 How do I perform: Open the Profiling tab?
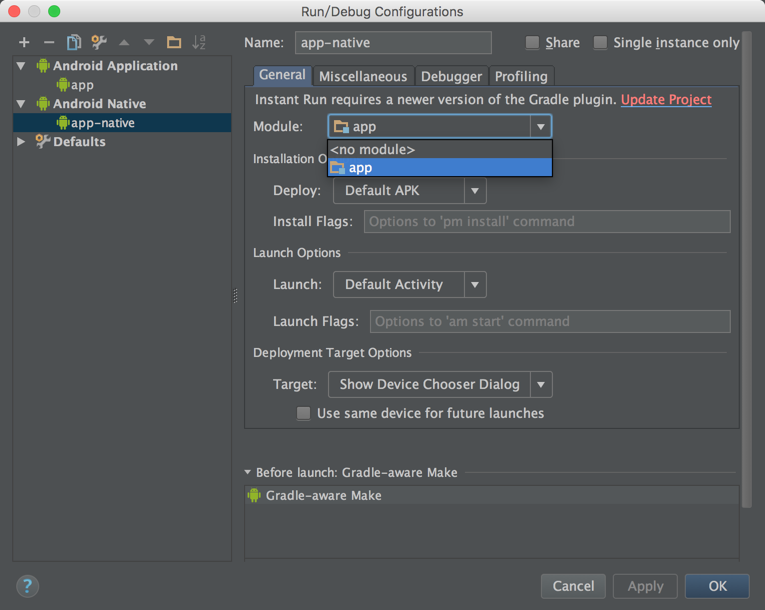tap(521, 76)
